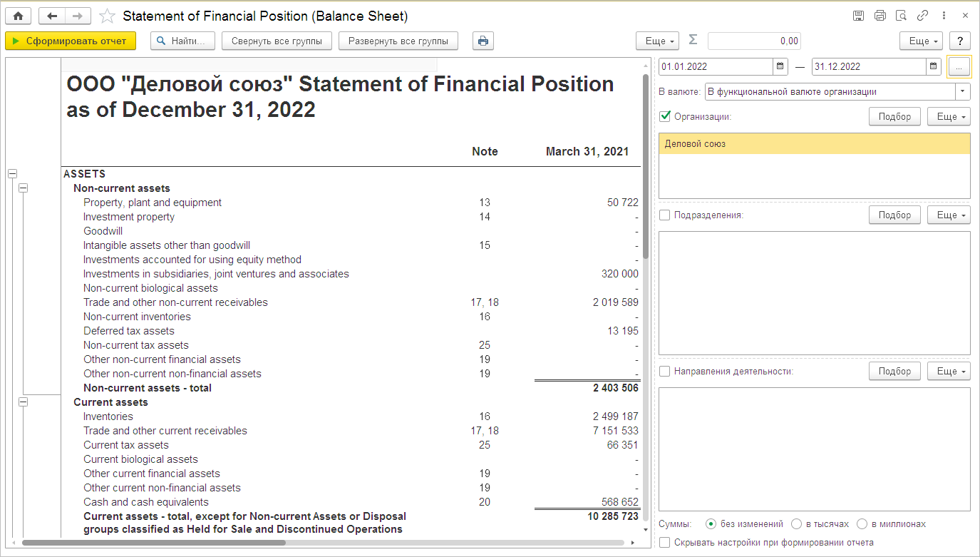Open Еще menu next to sigma

pos(657,41)
